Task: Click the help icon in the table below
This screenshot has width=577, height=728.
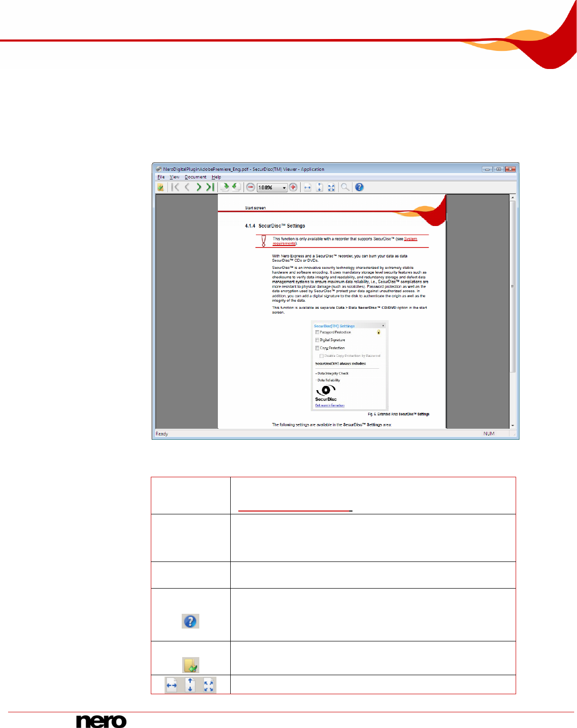Action: [x=190, y=621]
